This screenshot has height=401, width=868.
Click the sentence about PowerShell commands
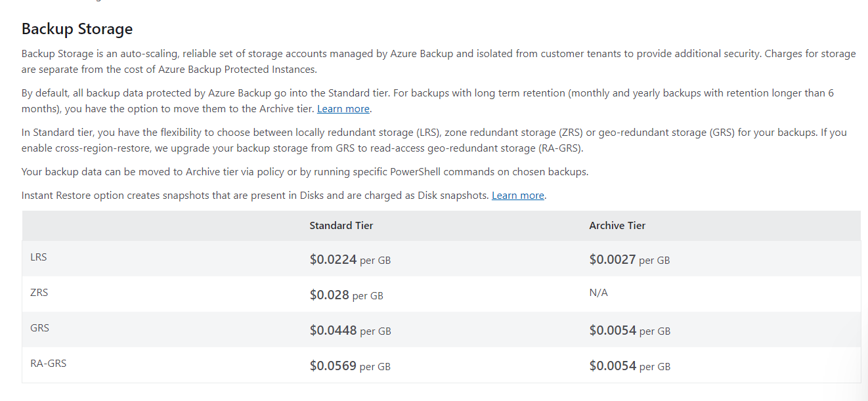click(x=305, y=172)
